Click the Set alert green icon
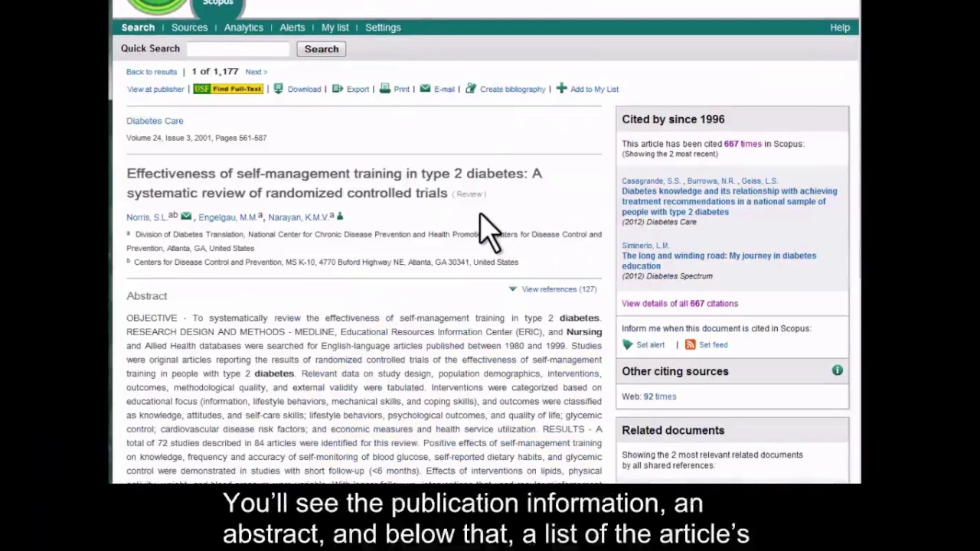 628,345
